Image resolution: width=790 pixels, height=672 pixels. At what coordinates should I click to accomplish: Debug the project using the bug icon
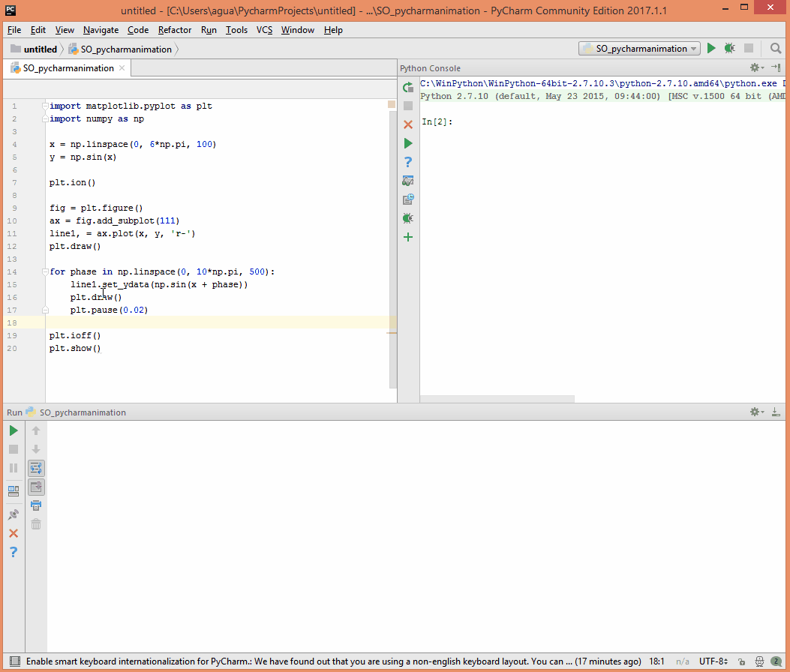click(x=728, y=47)
